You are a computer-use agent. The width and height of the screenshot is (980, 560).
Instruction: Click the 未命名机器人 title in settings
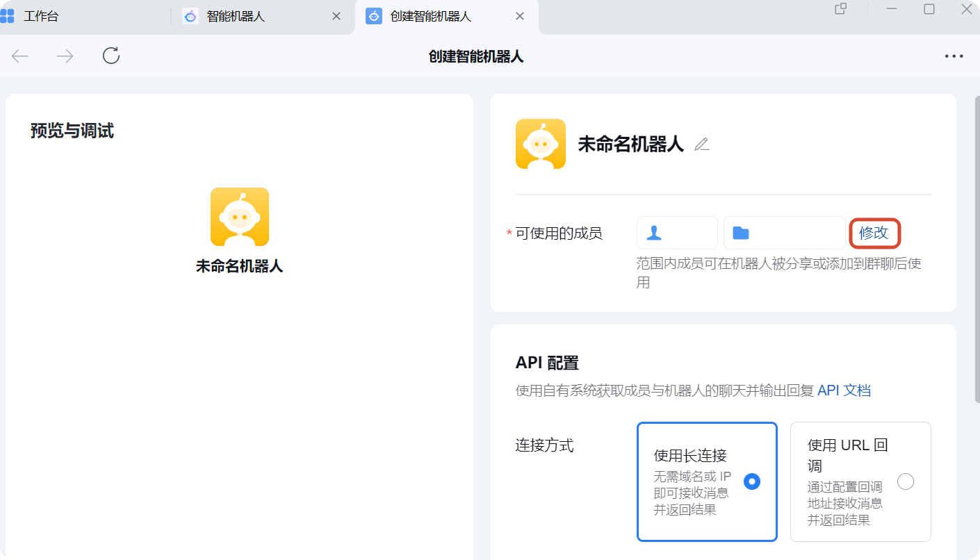click(x=631, y=145)
